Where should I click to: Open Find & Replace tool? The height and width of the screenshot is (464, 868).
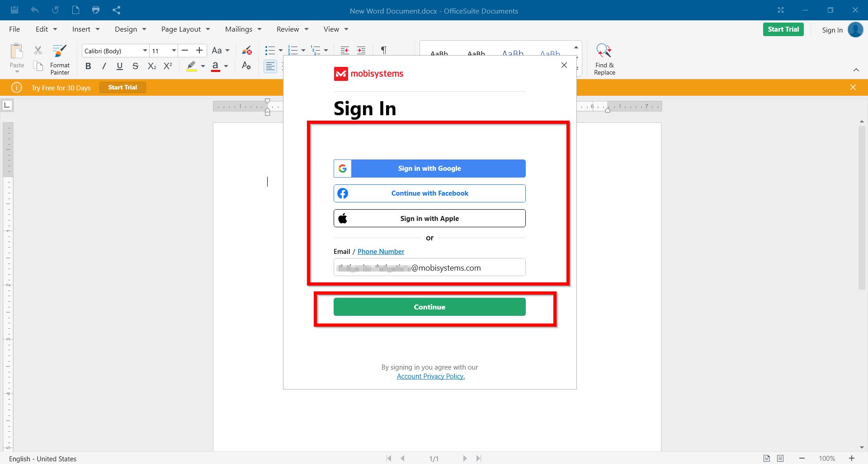pos(604,59)
